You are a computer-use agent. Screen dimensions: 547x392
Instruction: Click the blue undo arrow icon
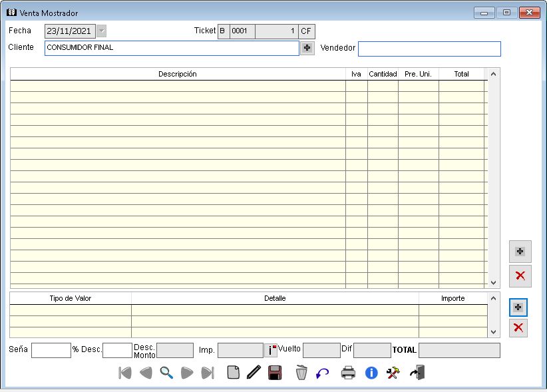323,373
